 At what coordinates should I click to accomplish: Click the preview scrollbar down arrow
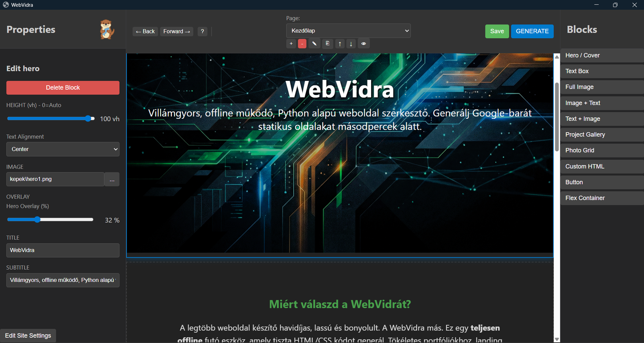(557, 339)
